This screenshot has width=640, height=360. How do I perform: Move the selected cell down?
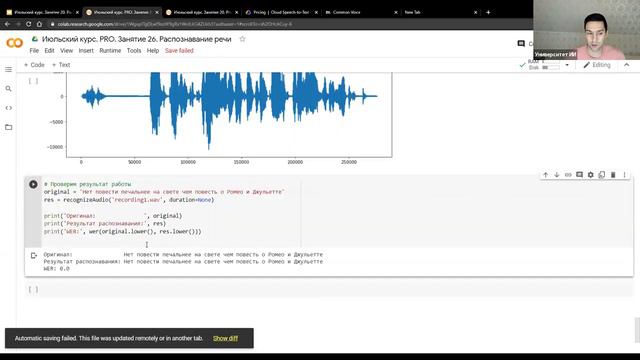557,175
